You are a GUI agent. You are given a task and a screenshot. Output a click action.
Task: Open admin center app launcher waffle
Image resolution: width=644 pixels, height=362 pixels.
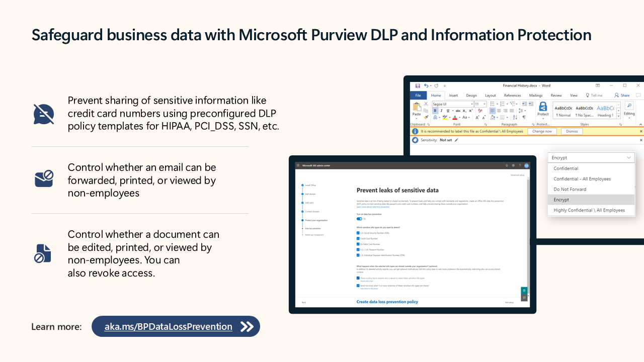point(298,165)
